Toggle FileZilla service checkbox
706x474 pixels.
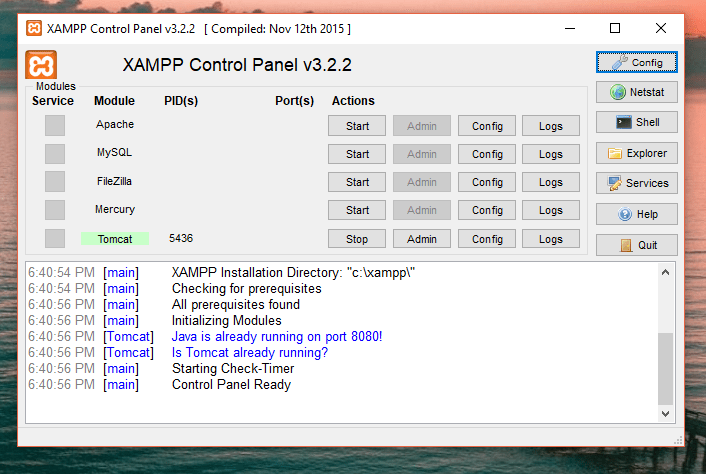pyautogui.click(x=55, y=182)
